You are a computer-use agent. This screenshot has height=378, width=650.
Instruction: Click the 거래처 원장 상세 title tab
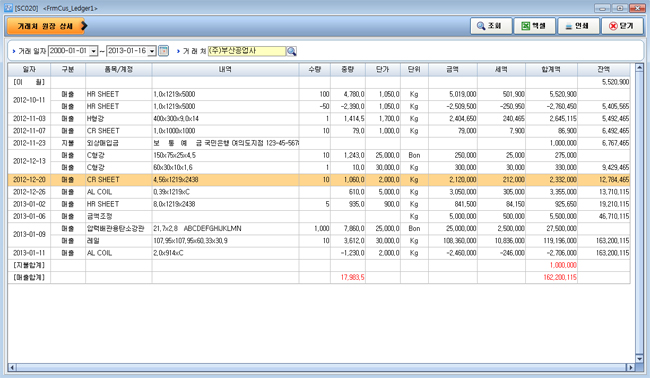(47, 26)
